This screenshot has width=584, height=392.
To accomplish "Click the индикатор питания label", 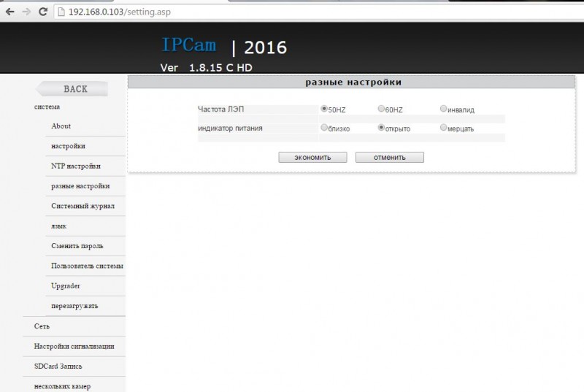I will pos(230,128).
